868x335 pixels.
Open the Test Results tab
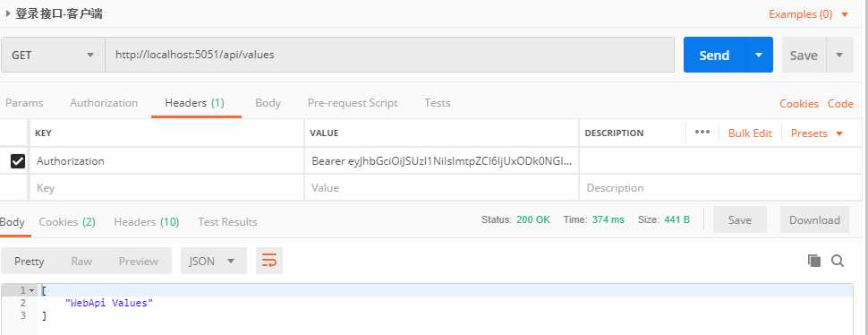(x=227, y=222)
